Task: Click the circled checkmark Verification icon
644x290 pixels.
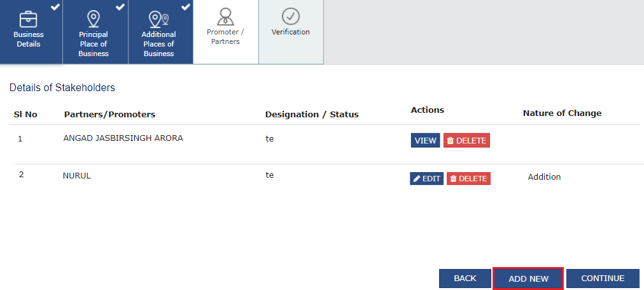Action: 290,16
